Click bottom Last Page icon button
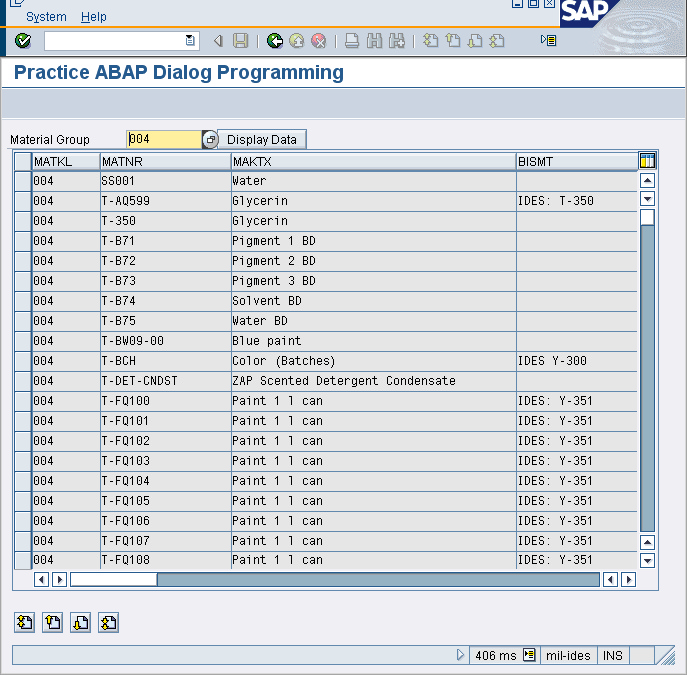687x675 pixels. (x=109, y=622)
